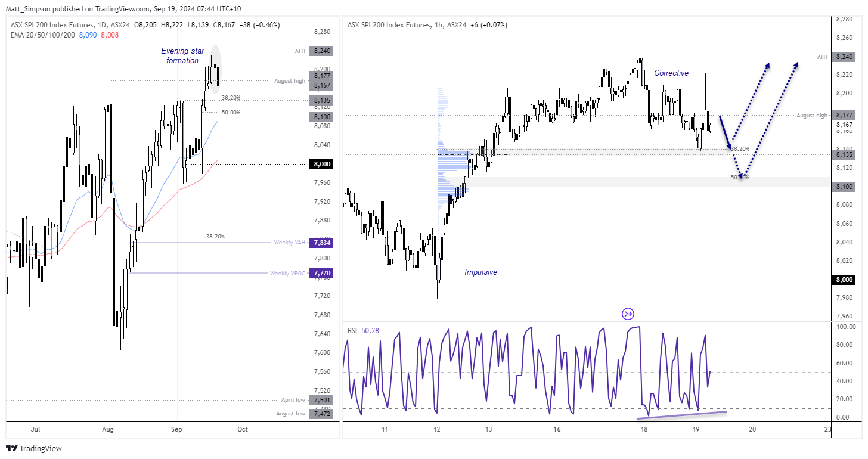Click the high price H8,222 in daily legend
This screenshot has width=868, height=459.
(173, 25)
